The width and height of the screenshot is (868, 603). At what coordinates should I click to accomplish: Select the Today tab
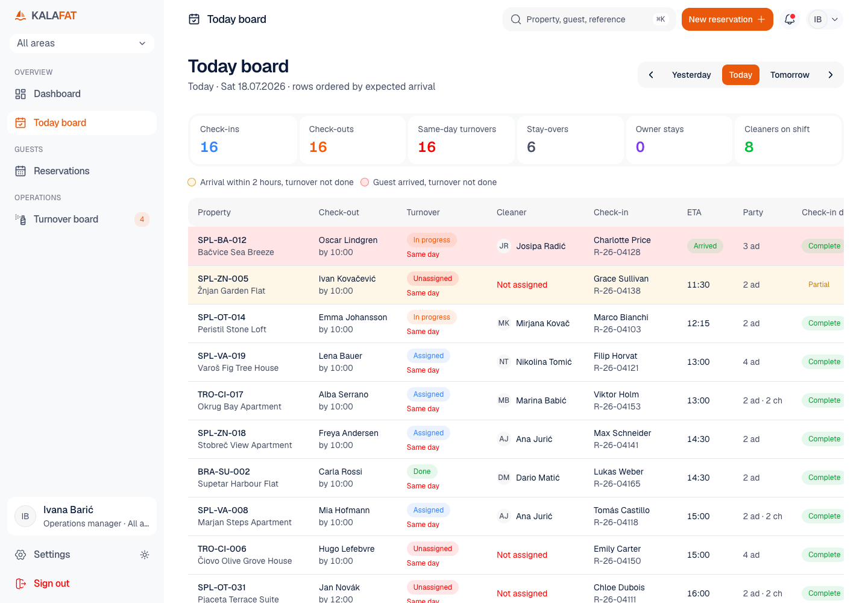[741, 75]
